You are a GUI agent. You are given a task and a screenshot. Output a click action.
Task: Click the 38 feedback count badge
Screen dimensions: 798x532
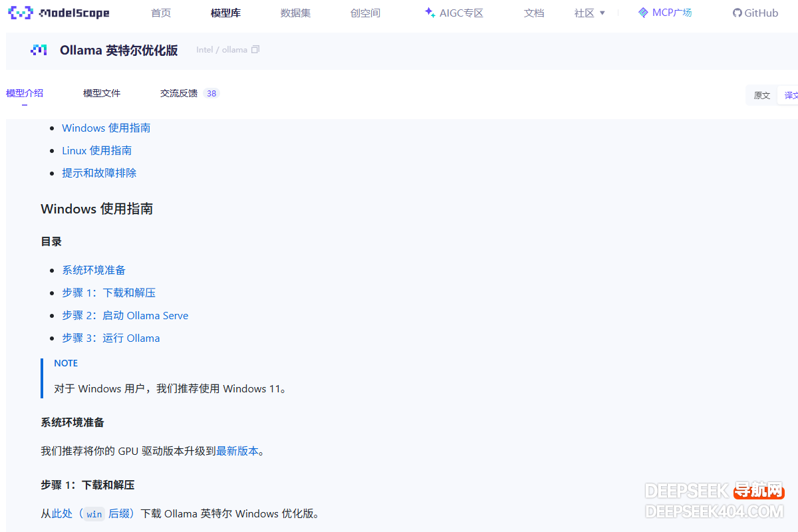pos(211,93)
